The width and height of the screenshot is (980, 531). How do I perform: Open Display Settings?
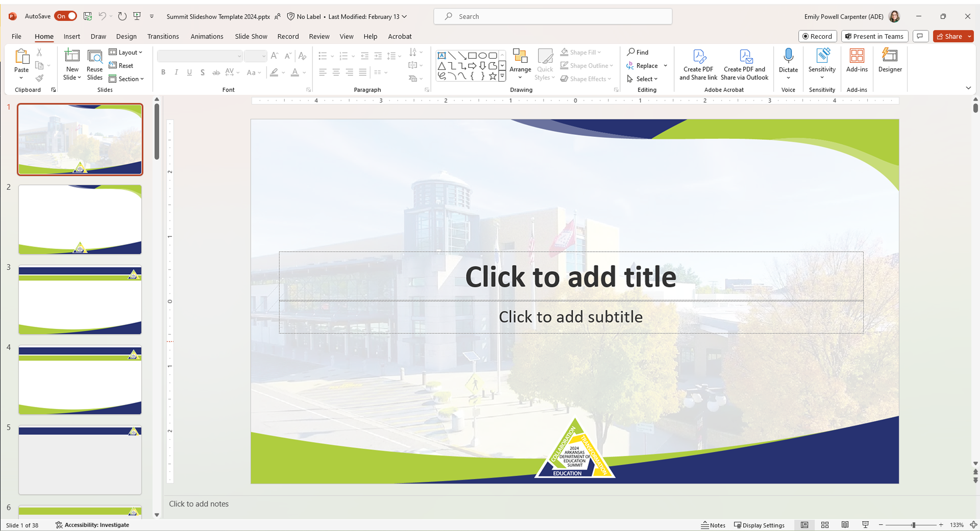coord(759,525)
